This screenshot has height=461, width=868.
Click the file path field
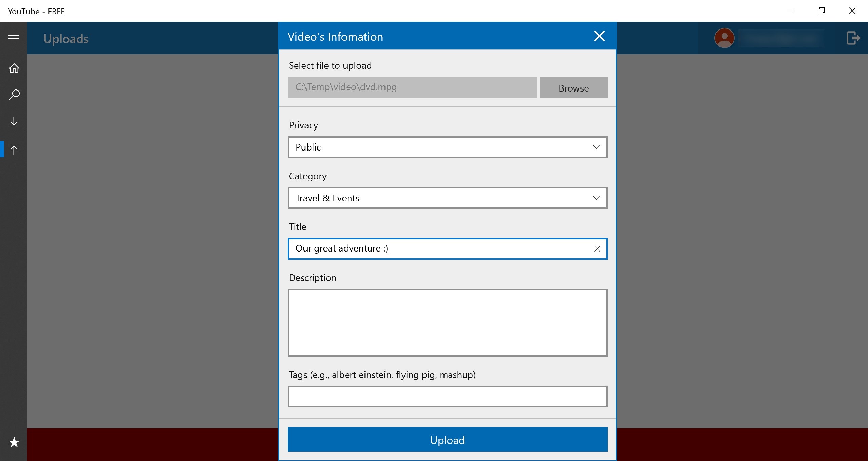click(412, 87)
